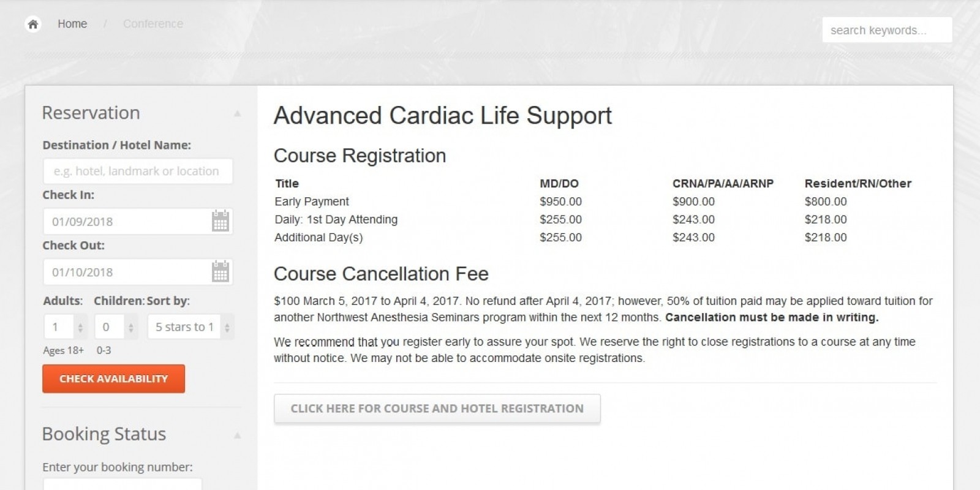Click the course and hotel registration button
The width and height of the screenshot is (980, 490).
click(437, 409)
